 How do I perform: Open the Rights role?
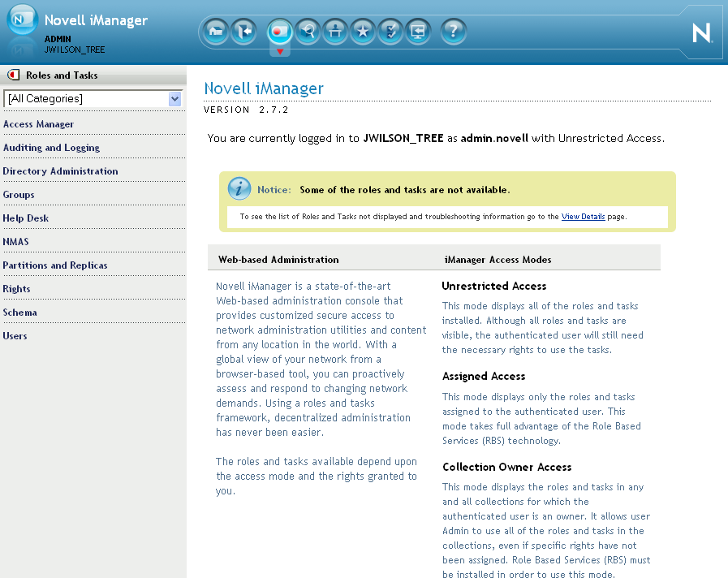click(x=16, y=289)
